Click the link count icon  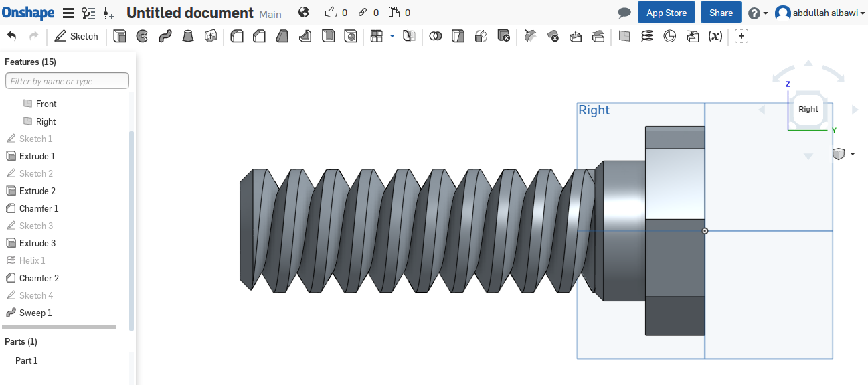363,12
